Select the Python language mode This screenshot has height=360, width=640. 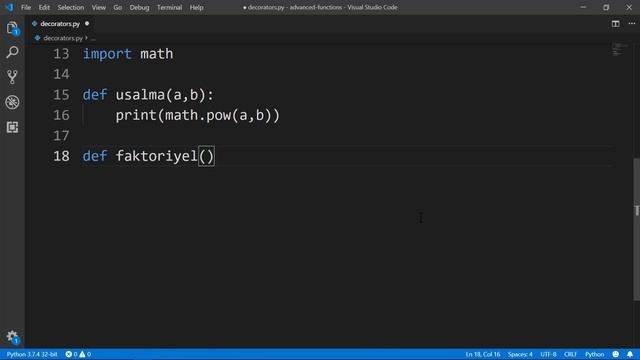(x=594, y=354)
